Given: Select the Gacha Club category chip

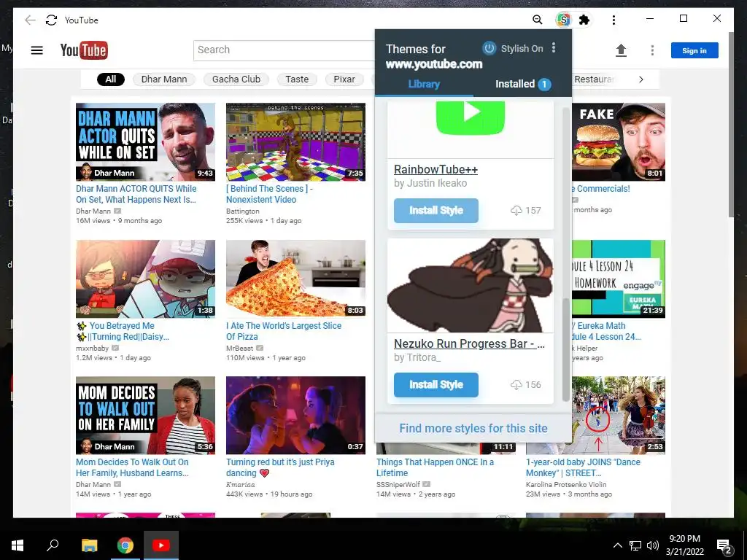Looking at the screenshot, I should pyautogui.click(x=236, y=79).
